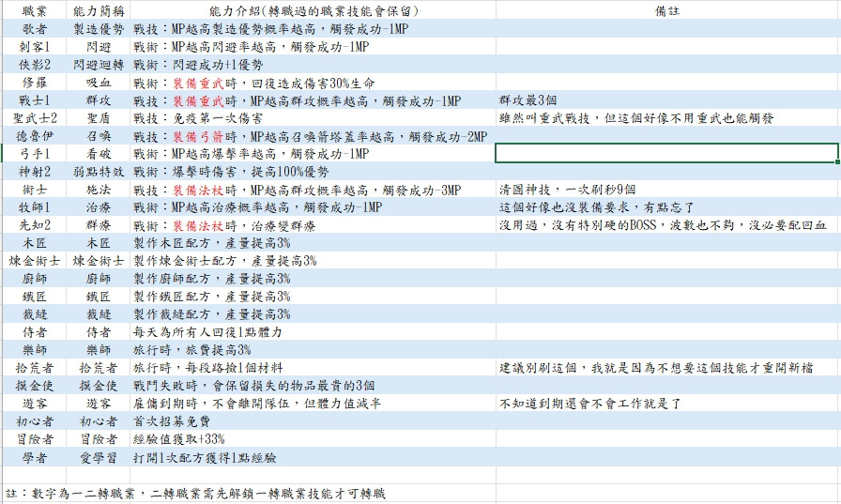
Task: Select the ability cell 群療
Action: point(99,224)
